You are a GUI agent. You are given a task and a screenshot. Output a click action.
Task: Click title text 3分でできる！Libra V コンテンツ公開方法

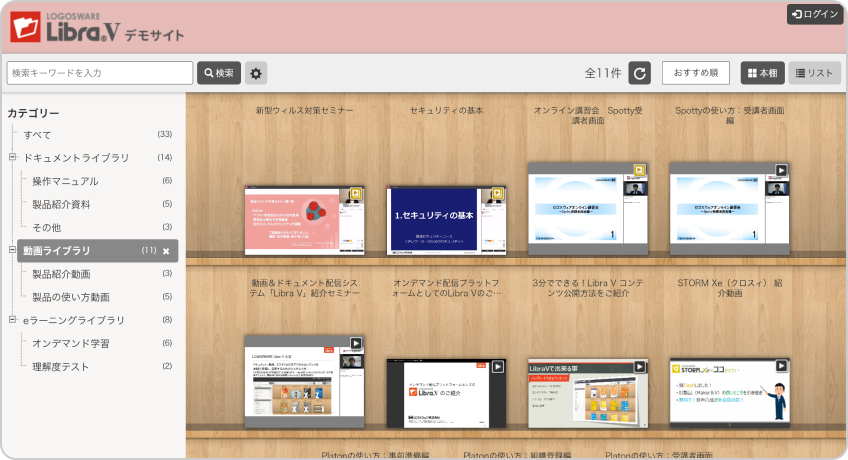coord(588,288)
